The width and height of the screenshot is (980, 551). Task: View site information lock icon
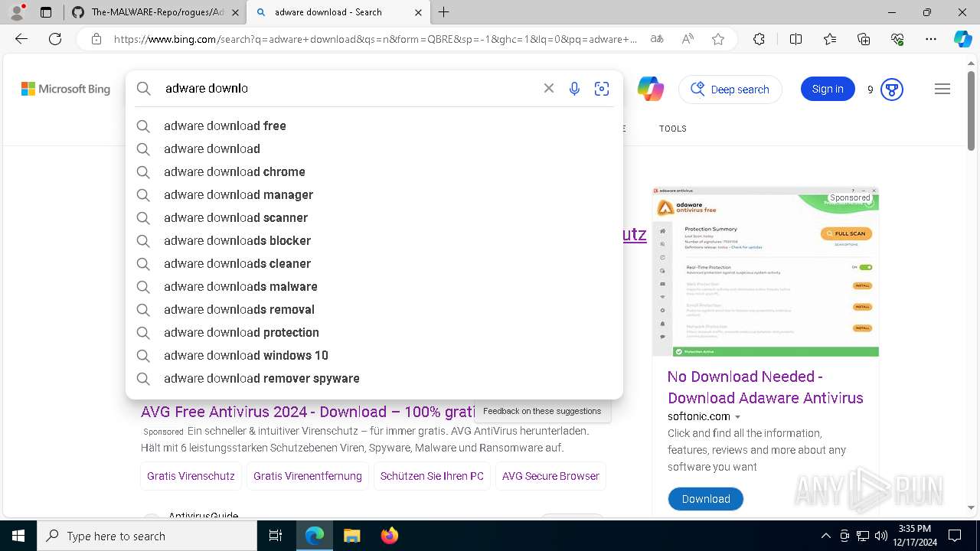96,39
